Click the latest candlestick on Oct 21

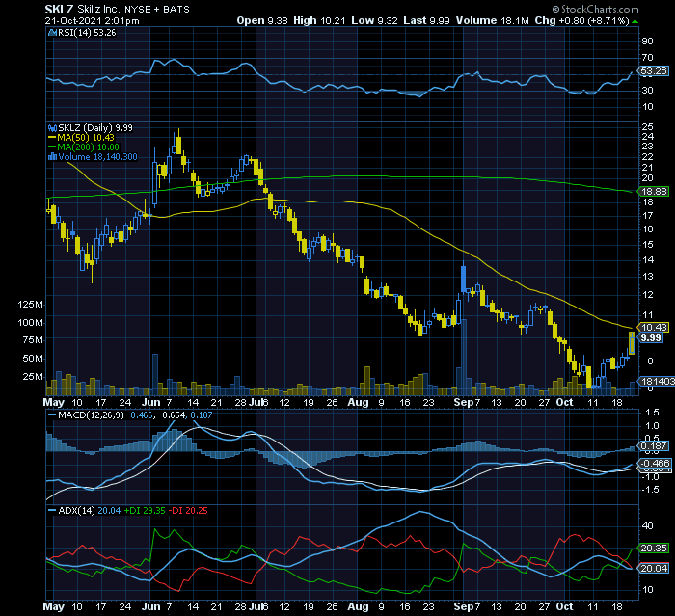click(x=632, y=343)
